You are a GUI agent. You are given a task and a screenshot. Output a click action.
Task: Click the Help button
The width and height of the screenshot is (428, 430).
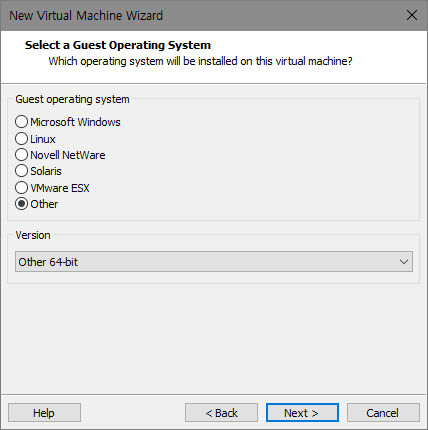(x=44, y=413)
